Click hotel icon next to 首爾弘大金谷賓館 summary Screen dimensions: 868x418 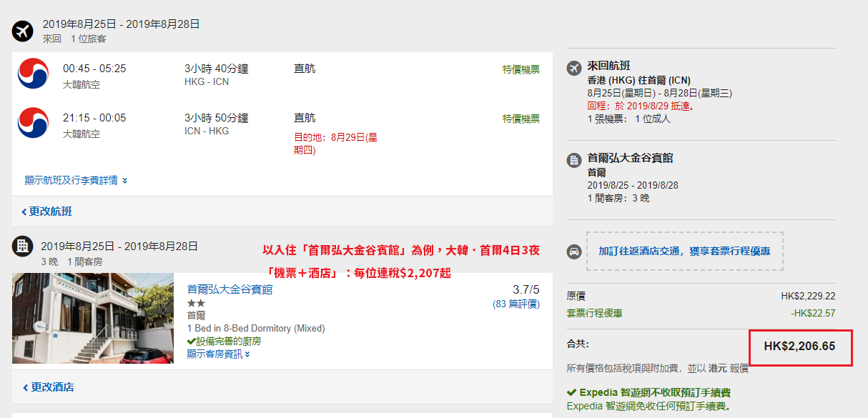pyautogui.click(x=573, y=160)
